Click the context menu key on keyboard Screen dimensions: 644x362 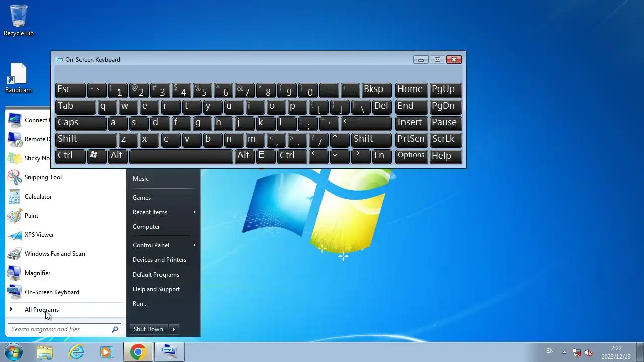click(x=266, y=156)
